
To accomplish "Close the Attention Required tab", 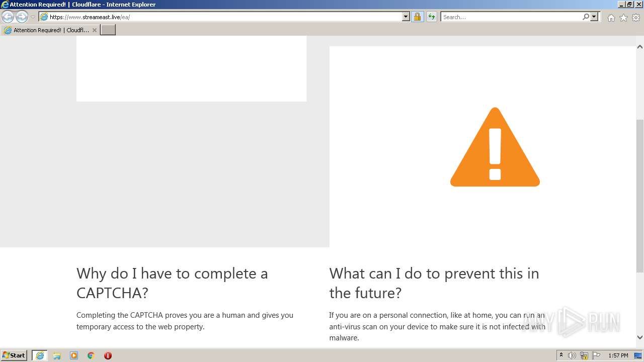I will [95, 30].
